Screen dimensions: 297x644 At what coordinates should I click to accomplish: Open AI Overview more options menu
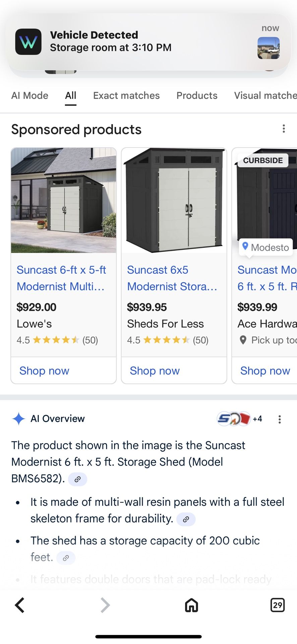click(280, 419)
